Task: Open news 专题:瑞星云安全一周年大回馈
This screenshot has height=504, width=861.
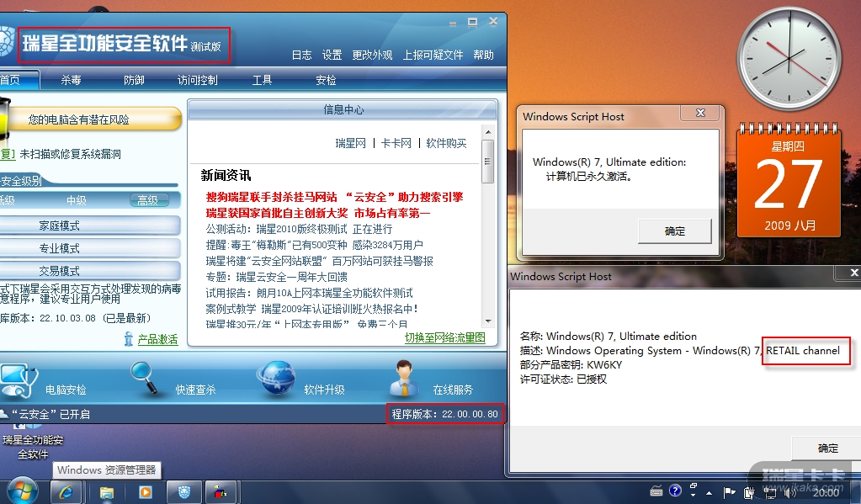Action: (x=276, y=277)
